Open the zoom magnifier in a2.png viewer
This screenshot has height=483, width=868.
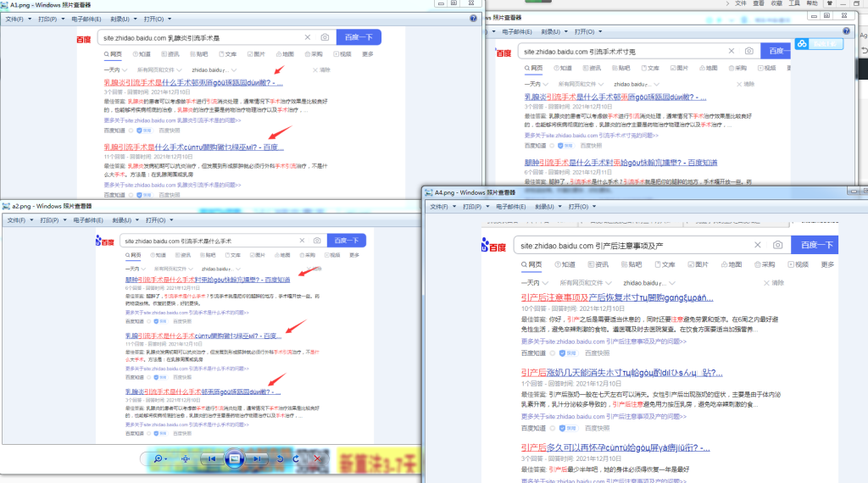tap(159, 458)
